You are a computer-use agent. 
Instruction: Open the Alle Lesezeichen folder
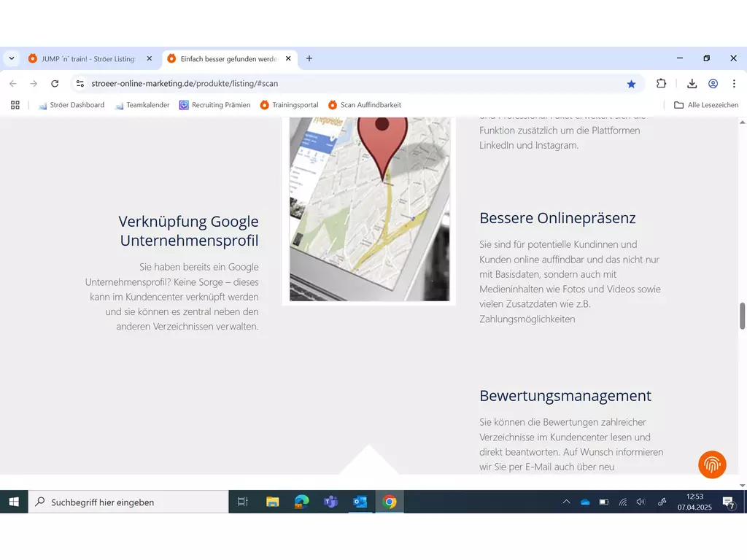(x=705, y=105)
